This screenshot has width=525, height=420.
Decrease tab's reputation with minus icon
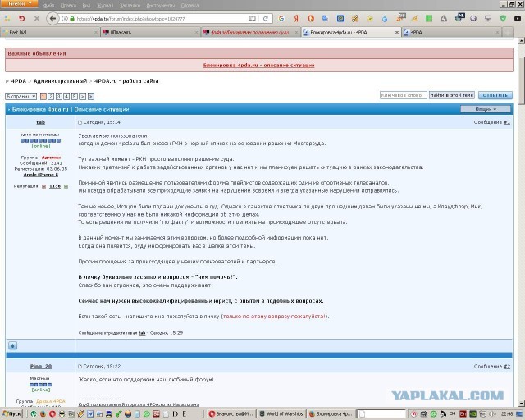pos(43,186)
